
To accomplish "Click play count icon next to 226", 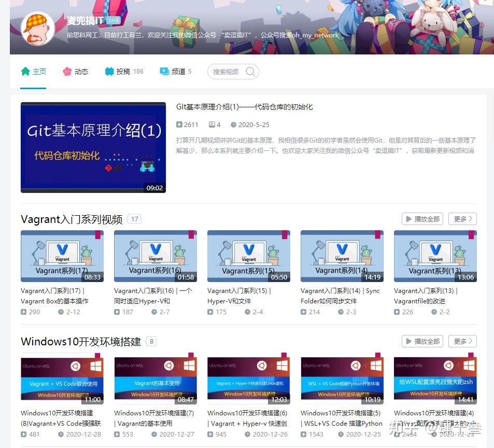I will 397,312.
